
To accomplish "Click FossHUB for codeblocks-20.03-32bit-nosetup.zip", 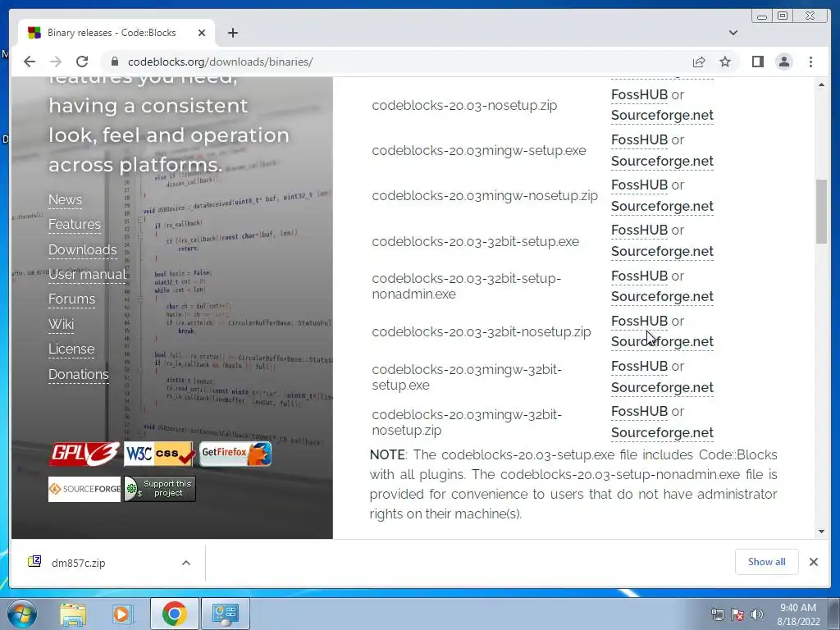I will [639, 321].
